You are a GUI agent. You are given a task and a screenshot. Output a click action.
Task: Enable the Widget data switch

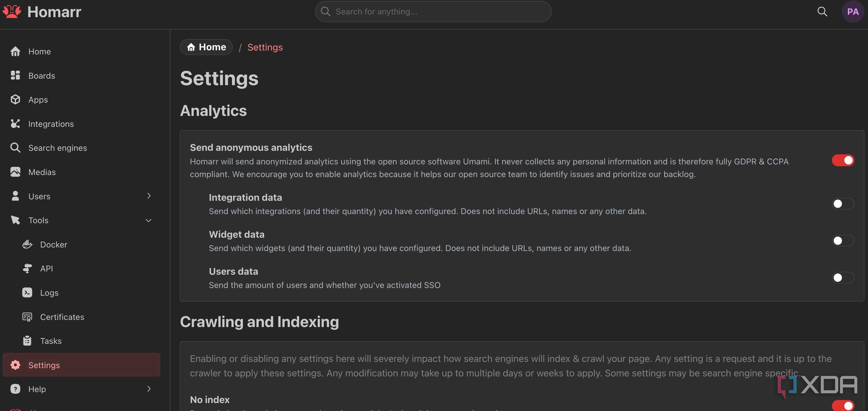click(843, 240)
